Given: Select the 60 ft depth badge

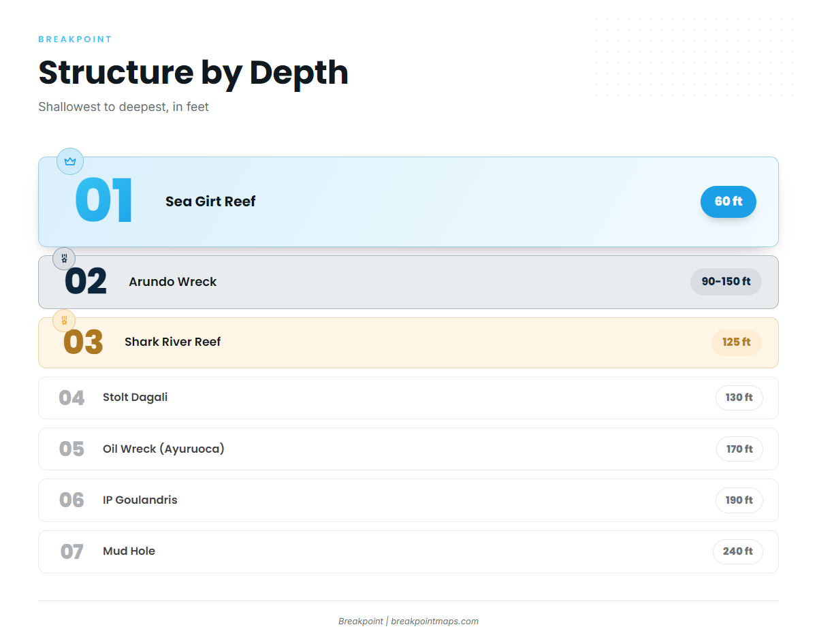Looking at the screenshot, I should [x=728, y=202].
